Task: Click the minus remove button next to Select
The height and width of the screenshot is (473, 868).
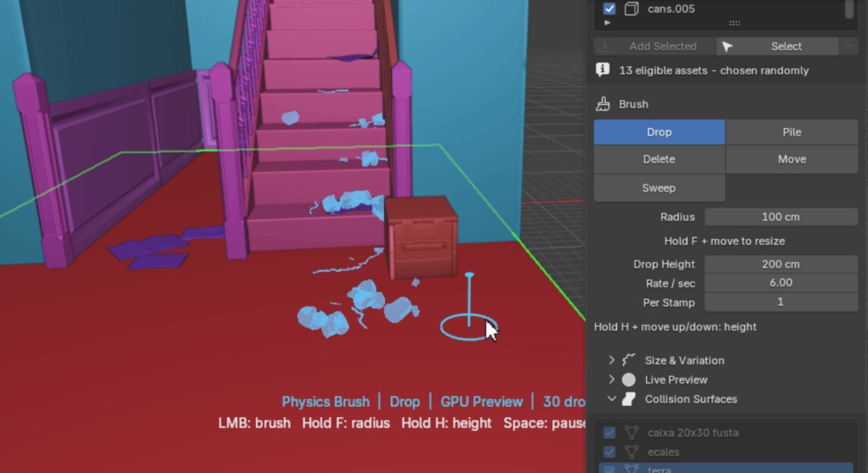Action: [x=849, y=47]
